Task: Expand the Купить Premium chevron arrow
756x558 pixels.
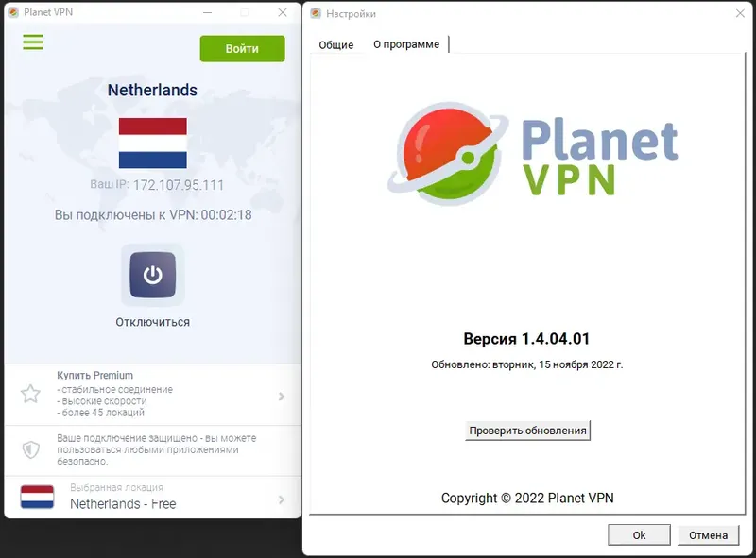Action: (x=282, y=397)
